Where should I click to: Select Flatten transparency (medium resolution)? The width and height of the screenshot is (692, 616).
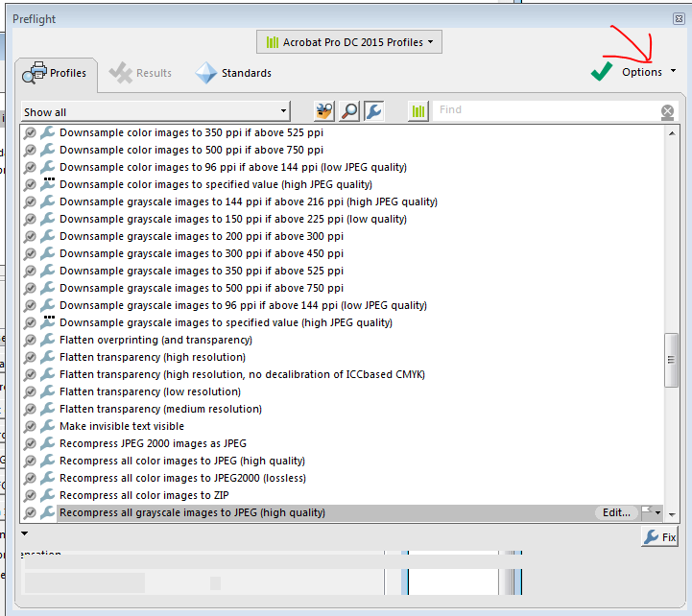pos(160,409)
